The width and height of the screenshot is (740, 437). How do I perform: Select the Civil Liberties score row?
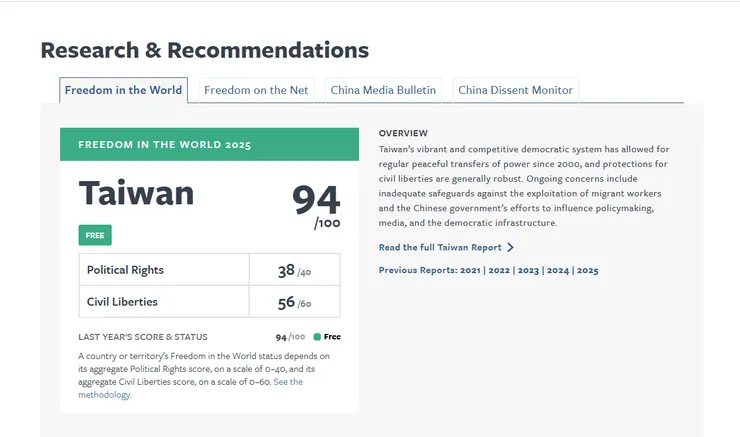point(209,301)
